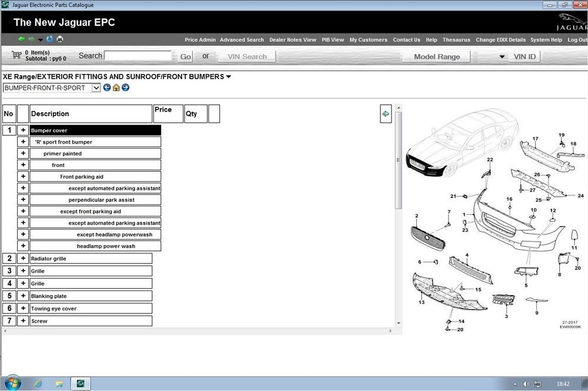Click the green back arrow icon
The image size is (588, 391).
click(x=21, y=39)
